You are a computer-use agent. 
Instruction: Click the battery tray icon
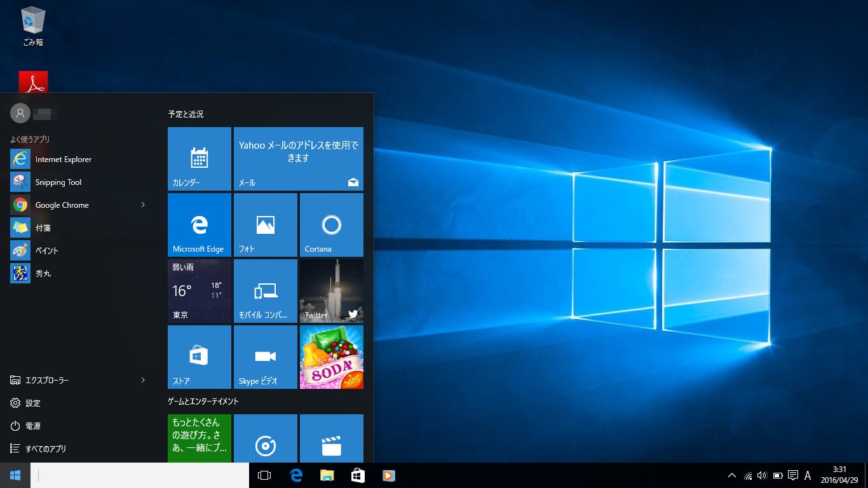coord(777,475)
